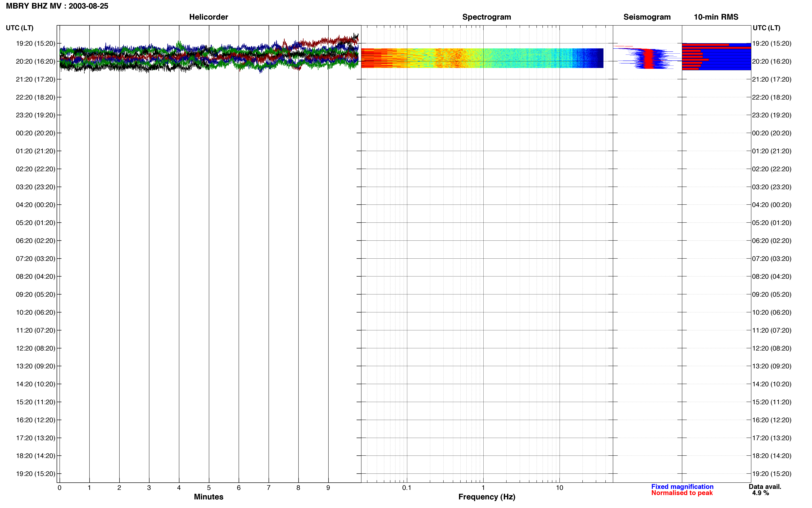Click the 'UTC (LT)' label above the left time axis
Viewport: 812px width, 508px height.
click(19, 28)
